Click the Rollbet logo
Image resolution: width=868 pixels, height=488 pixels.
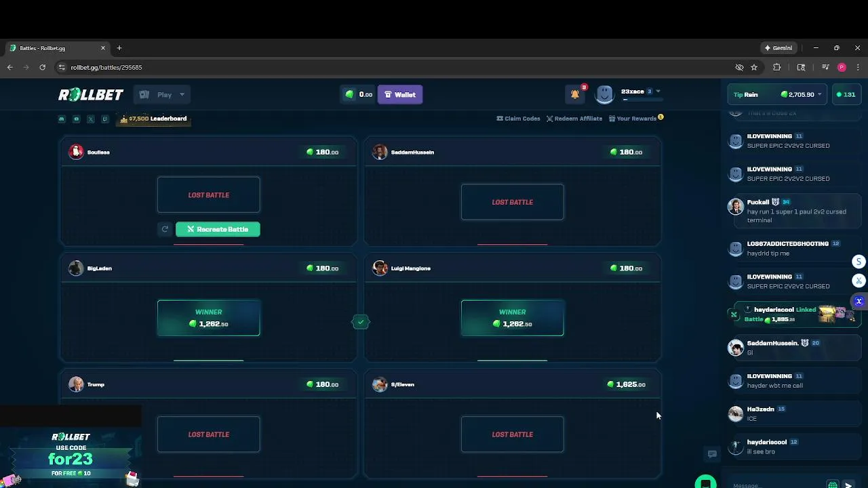91,95
